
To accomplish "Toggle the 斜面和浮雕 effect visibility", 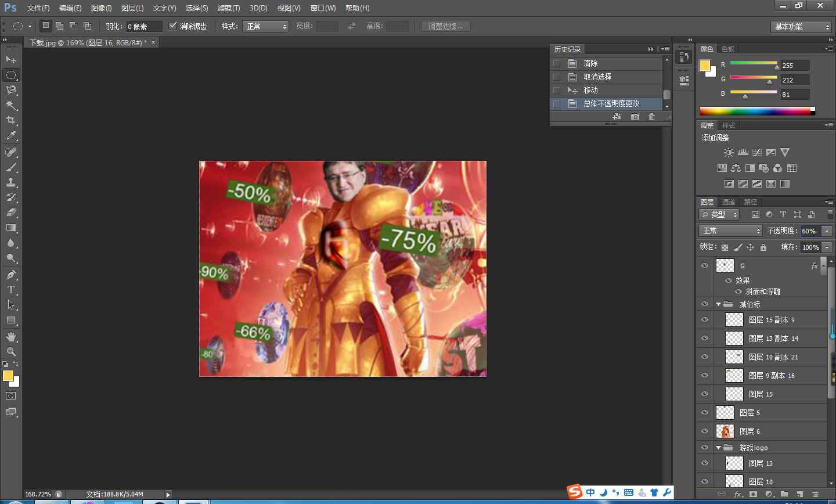I will 738,291.
